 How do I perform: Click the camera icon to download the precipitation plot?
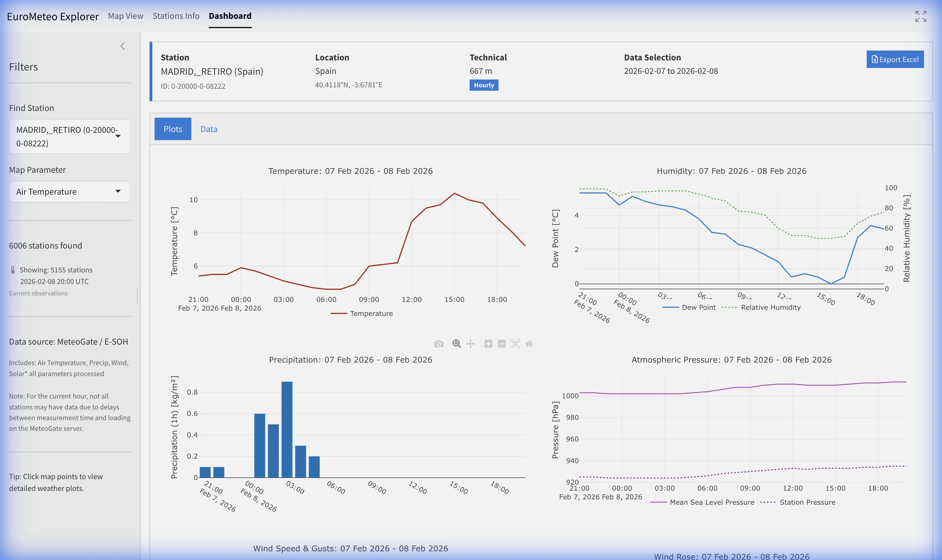439,344
